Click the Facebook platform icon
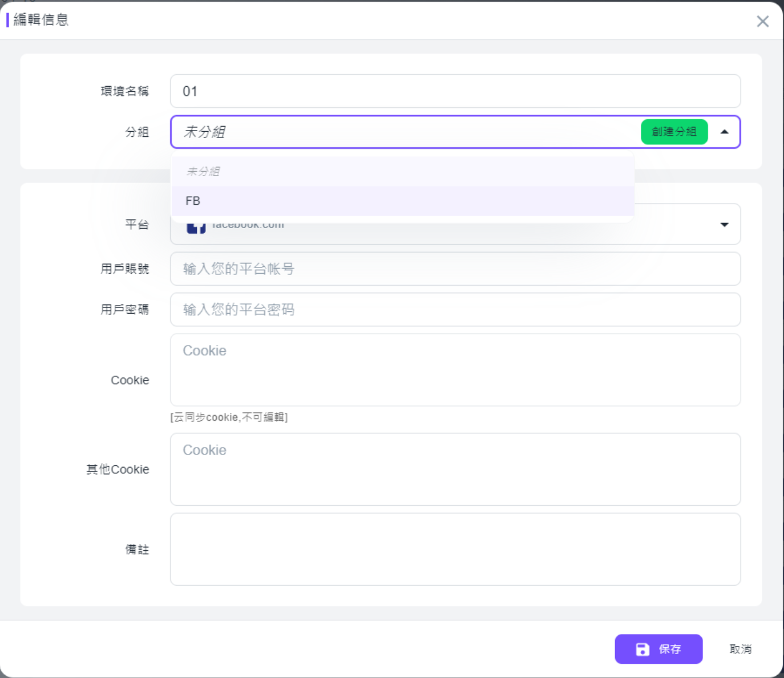 pyautogui.click(x=196, y=228)
